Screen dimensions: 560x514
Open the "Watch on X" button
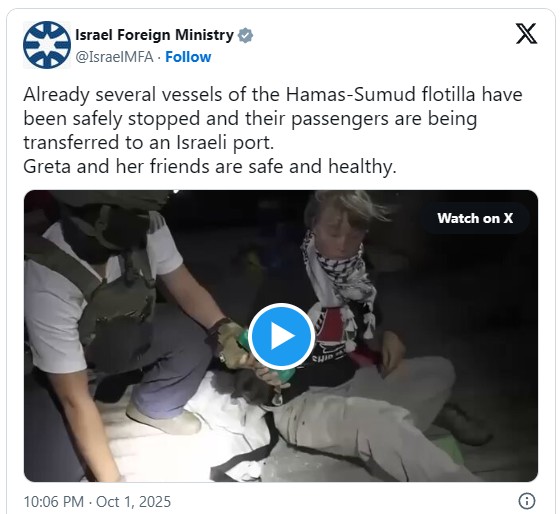pos(475,218)
